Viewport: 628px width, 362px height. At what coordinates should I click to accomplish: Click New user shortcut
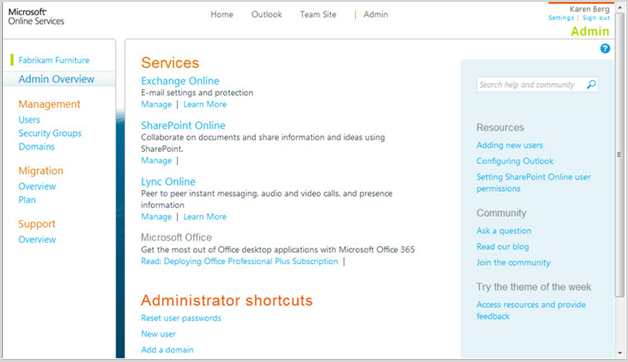click(x=159, y=334)
